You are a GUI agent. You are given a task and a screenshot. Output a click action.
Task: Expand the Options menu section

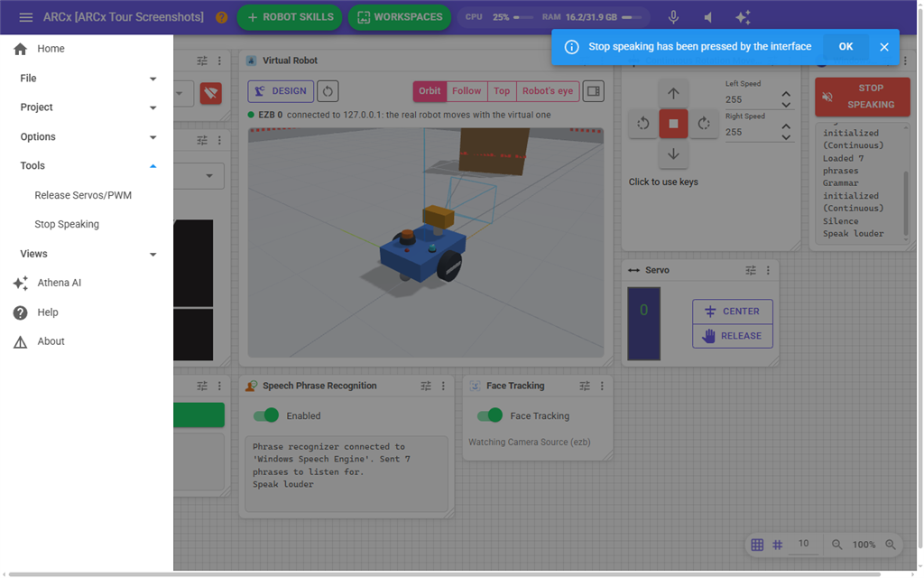coord(87,137)
